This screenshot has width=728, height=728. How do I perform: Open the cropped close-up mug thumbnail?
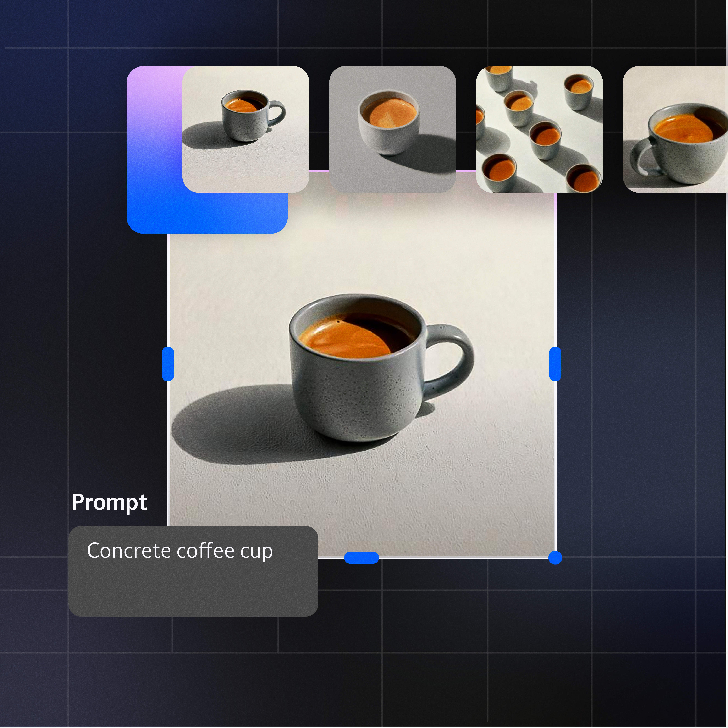(x=675, y=129)
